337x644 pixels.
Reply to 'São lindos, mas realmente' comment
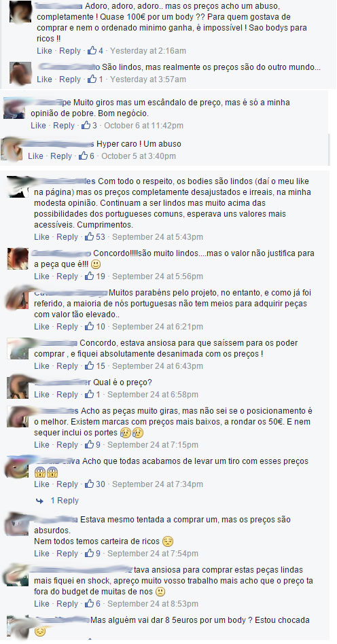[x=70, y=79]
